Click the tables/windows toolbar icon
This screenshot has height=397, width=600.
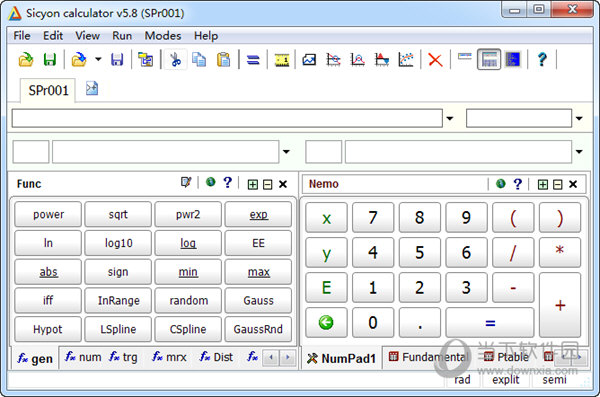(x=146, y=60)
